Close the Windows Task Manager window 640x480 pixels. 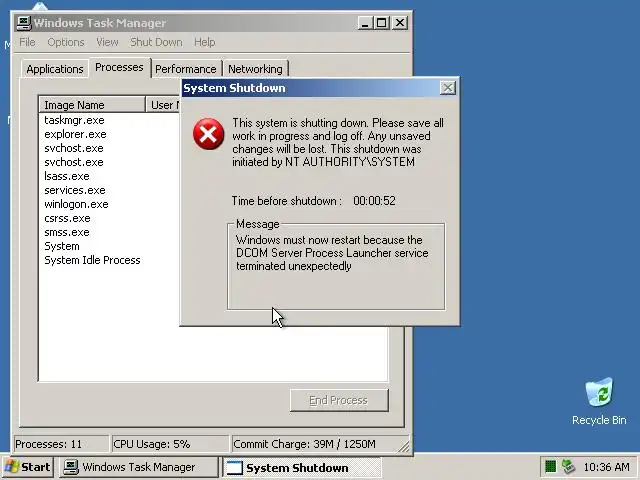coord(400,23)
